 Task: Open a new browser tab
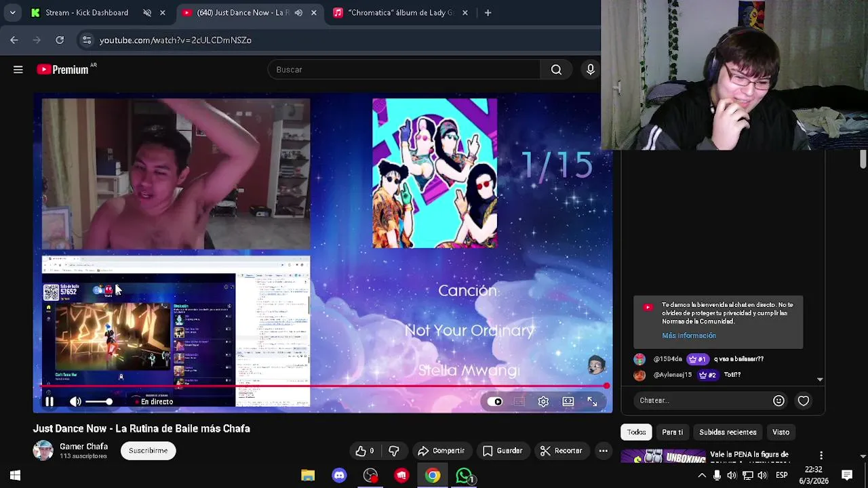(x=488, y=13)
